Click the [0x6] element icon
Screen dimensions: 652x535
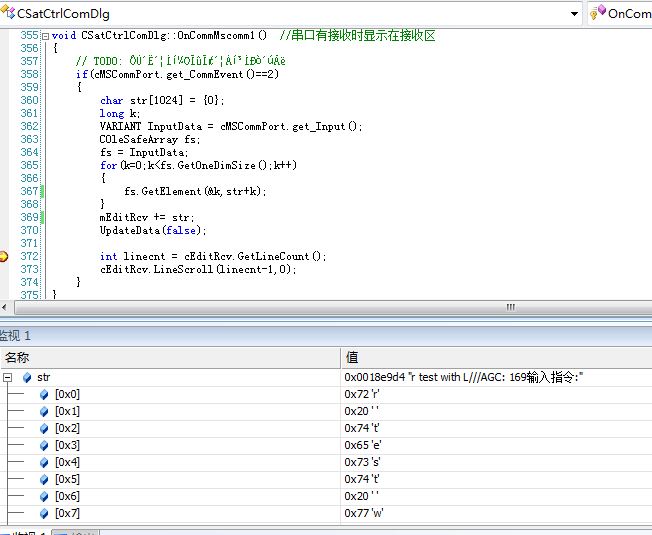[44, 497]
